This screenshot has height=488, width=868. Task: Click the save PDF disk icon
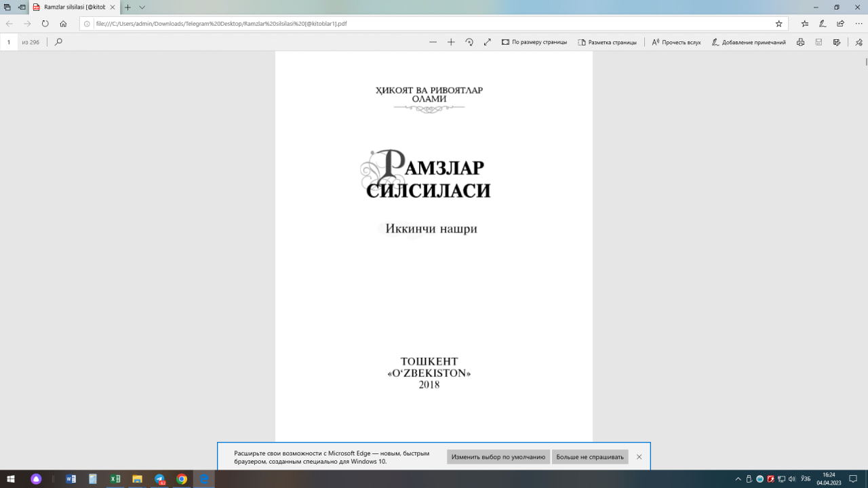(818, 42)
